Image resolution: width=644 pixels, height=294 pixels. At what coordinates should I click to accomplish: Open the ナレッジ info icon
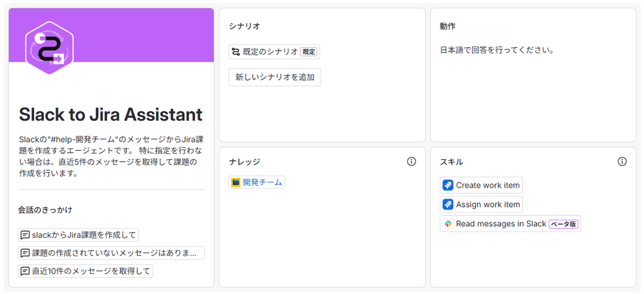(x=411, y=162)
